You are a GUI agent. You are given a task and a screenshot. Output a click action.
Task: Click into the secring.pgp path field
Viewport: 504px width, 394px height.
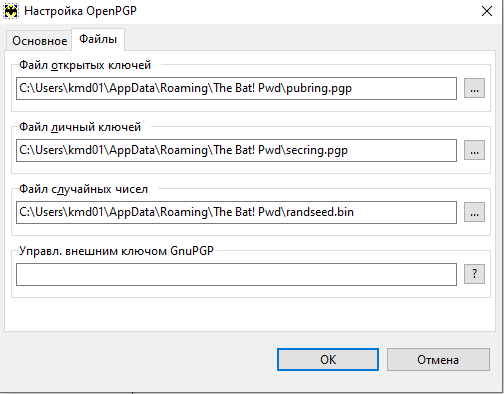pyautogui.click(x=236, y=150)
